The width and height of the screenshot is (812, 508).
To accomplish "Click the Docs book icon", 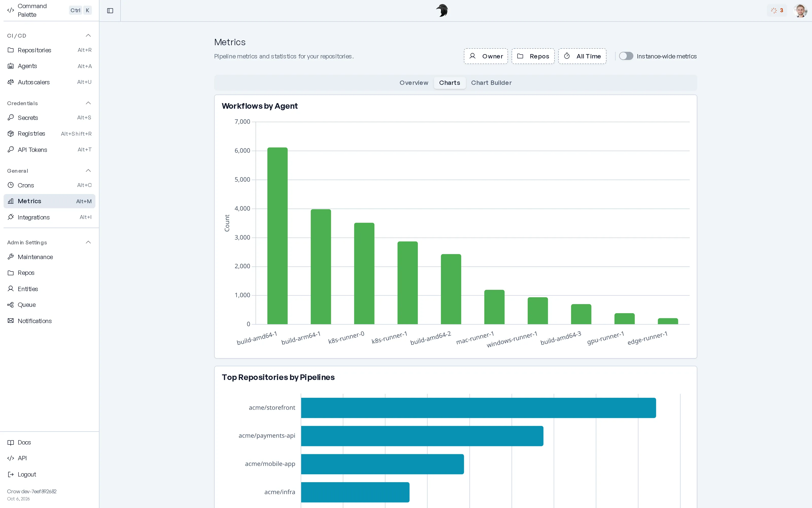I will [x=11, y=442].
